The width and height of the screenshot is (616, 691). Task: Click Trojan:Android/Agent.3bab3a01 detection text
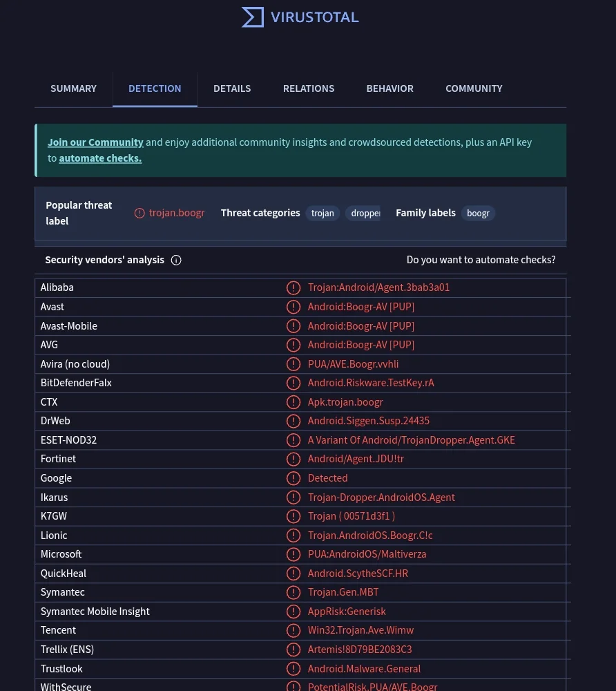pos(378,287)
